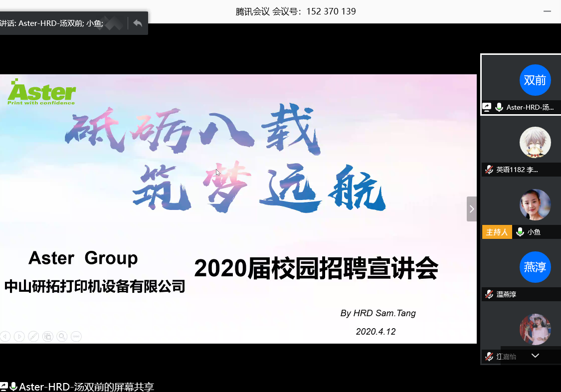This screenshot has width=561, height=392.
Task: Toggle muted microphone for 英语1182 participant
Action: pyautogui.click(x=489, y=170)
